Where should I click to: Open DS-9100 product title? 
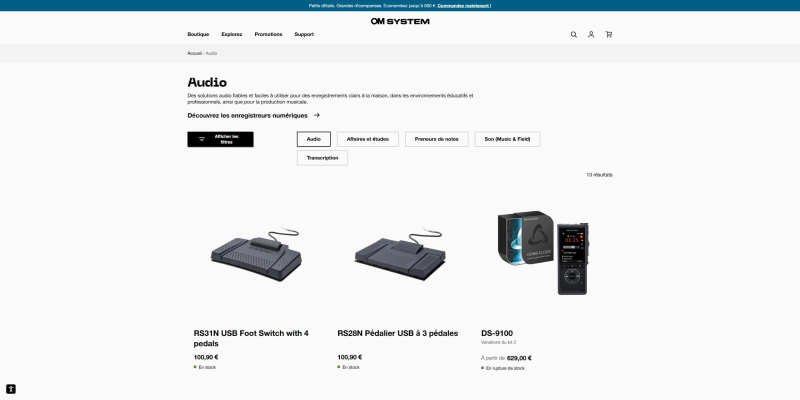497,333
